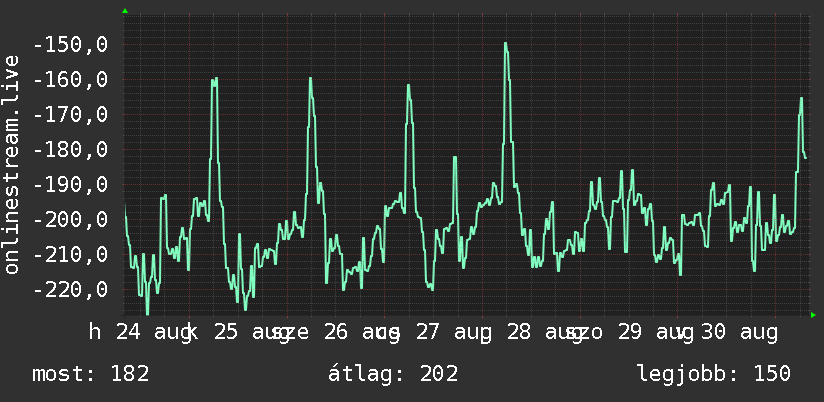Click the y-axis label -160,0

(70, 80)
